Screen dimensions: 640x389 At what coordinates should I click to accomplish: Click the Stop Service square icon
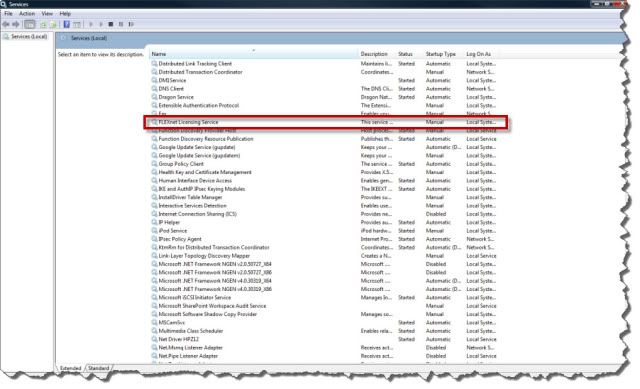click(x=111, y=24)
